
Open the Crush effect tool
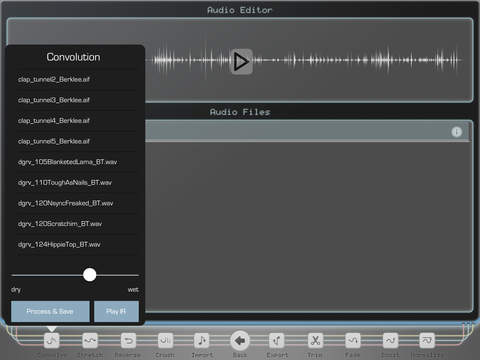tap(165, 341)
